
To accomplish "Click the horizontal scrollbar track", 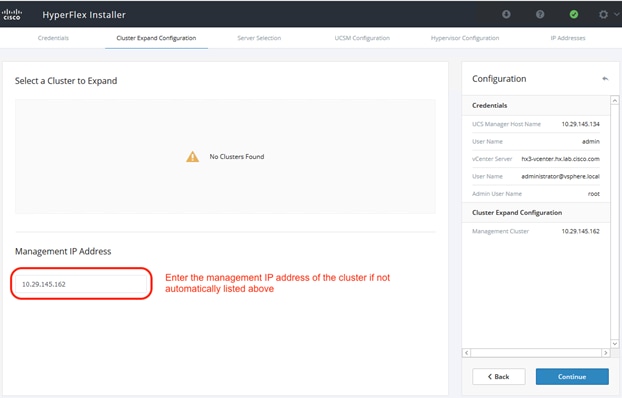I will [536, 353].
